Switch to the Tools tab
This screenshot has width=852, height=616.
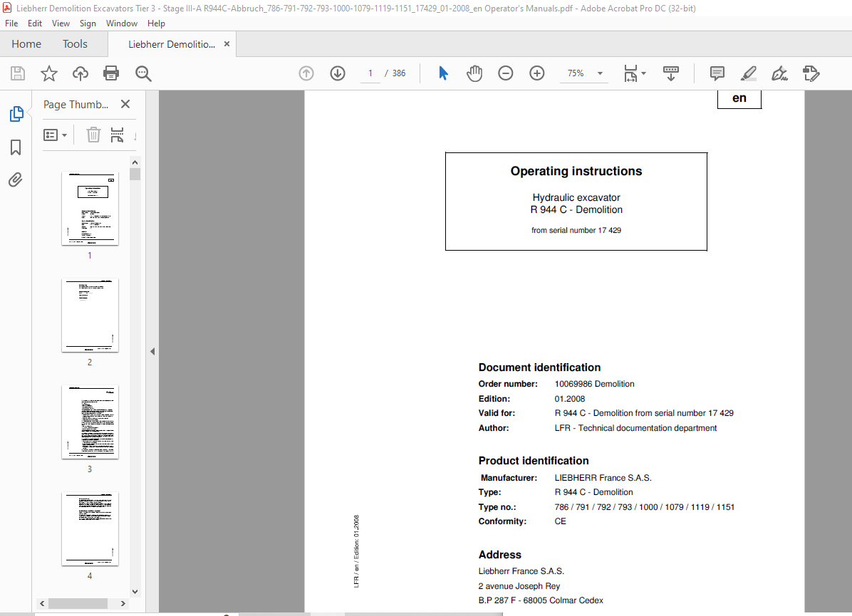click(x=75, y=44)
